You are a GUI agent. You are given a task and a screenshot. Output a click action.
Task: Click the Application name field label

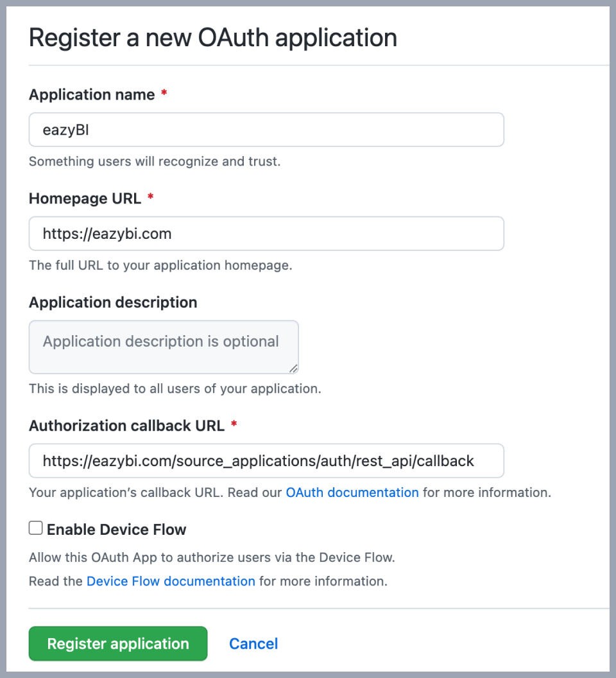point(92,94)
